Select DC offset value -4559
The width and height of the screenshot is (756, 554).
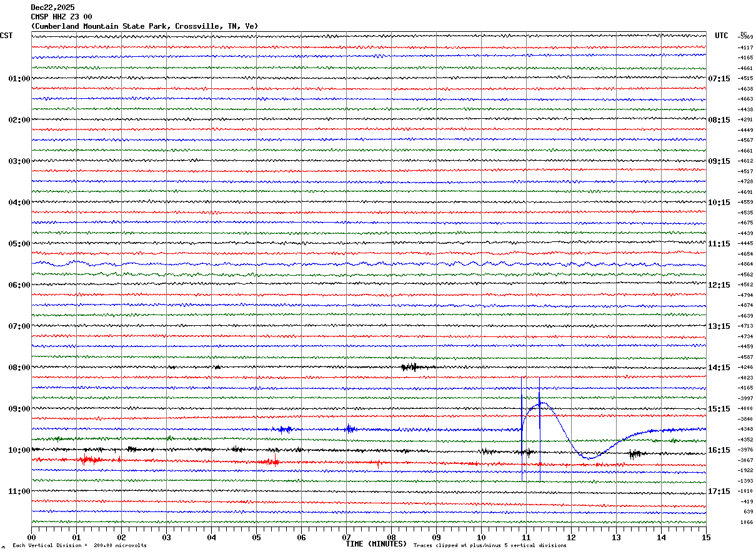coord(746,203)
